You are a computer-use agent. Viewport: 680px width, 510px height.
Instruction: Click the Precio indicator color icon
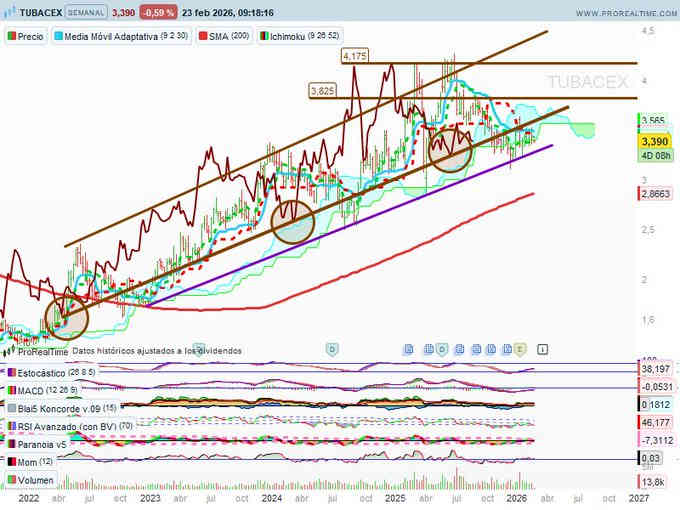(x=11, y=36)
